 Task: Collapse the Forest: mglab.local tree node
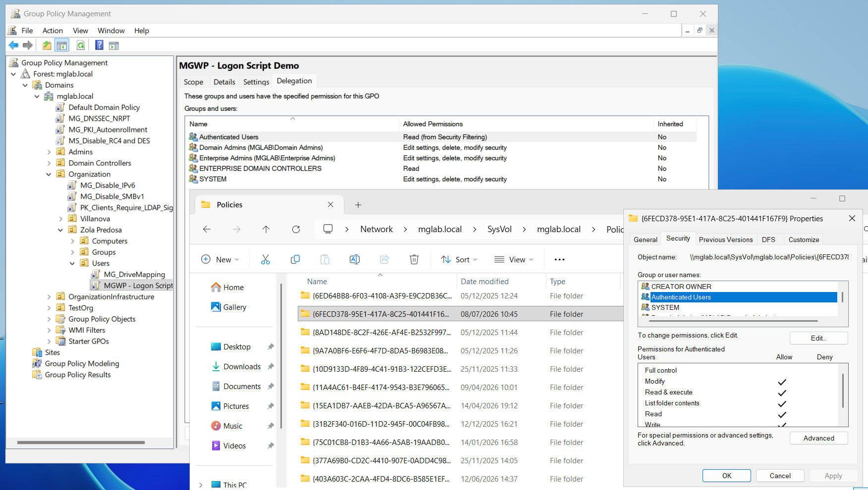click(x=13, y=74)
